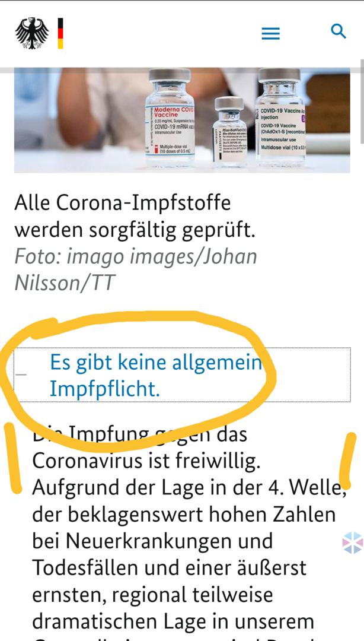Open the vaccine vials header photo

182,120
